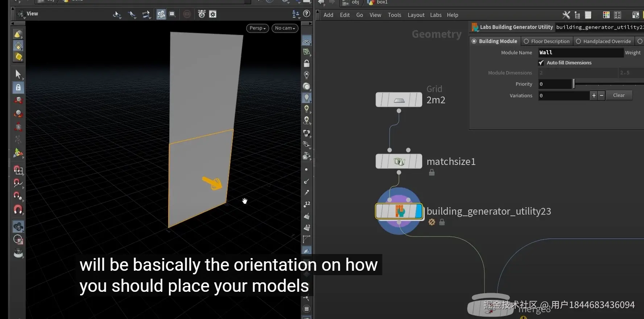Open the Render Region tool

click(18, 240)
